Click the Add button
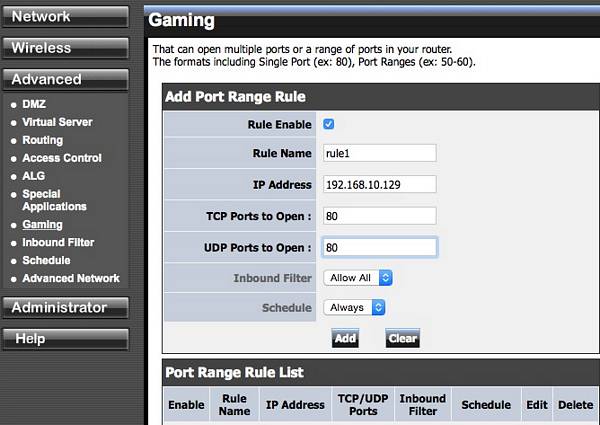Screen dimensions: 600x425 coord(345,339)
